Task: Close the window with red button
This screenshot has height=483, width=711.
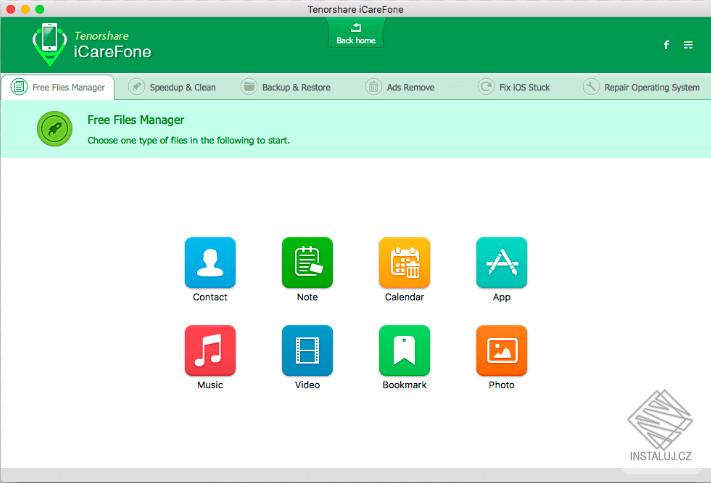Action: [10, 9]
